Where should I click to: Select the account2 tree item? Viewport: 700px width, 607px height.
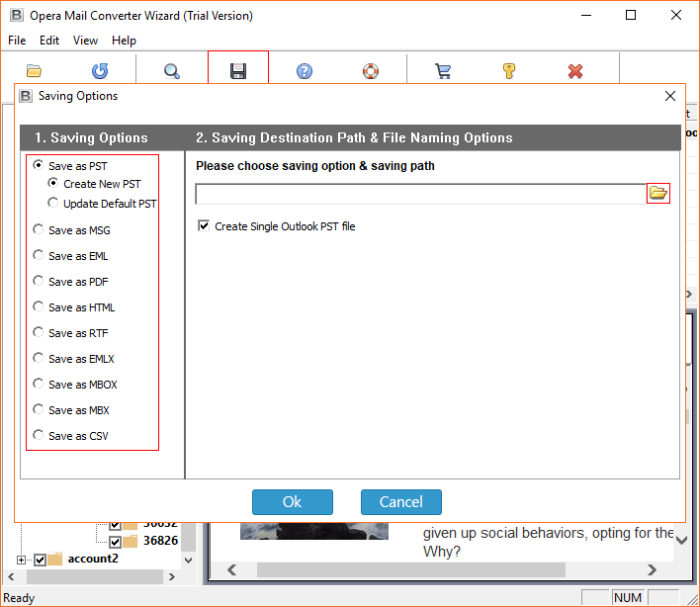[x=93, y=559]
